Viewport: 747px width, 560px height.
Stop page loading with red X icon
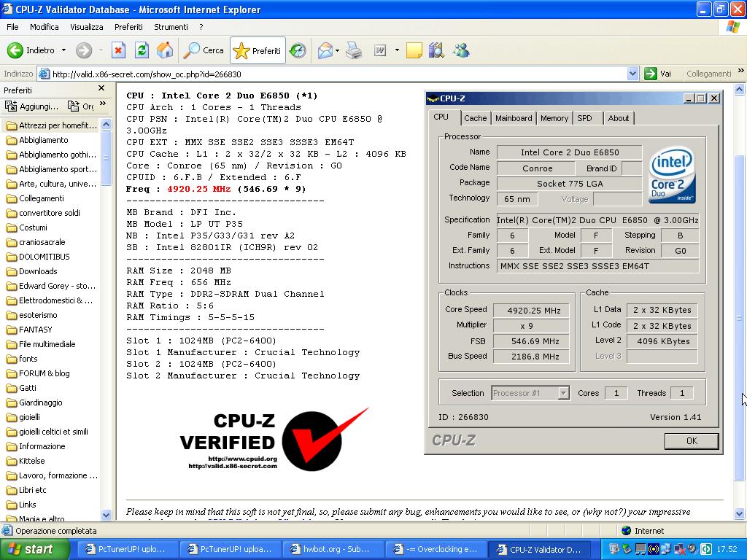tap(119, 50)
